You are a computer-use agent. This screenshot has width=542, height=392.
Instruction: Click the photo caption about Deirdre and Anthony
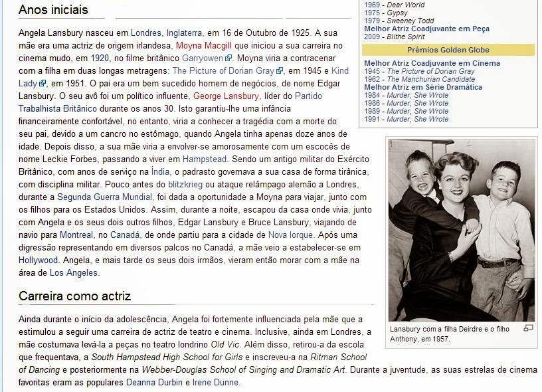pos(450,334)
